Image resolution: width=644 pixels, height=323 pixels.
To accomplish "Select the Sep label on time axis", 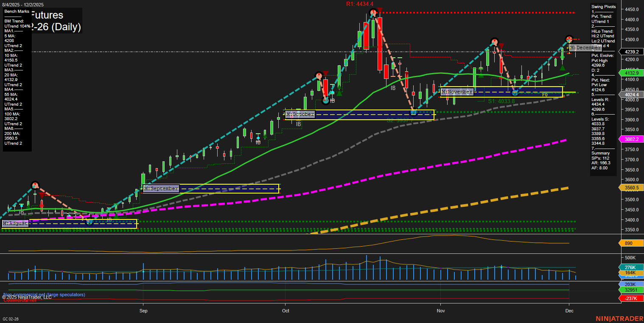I will click(143, 311).
